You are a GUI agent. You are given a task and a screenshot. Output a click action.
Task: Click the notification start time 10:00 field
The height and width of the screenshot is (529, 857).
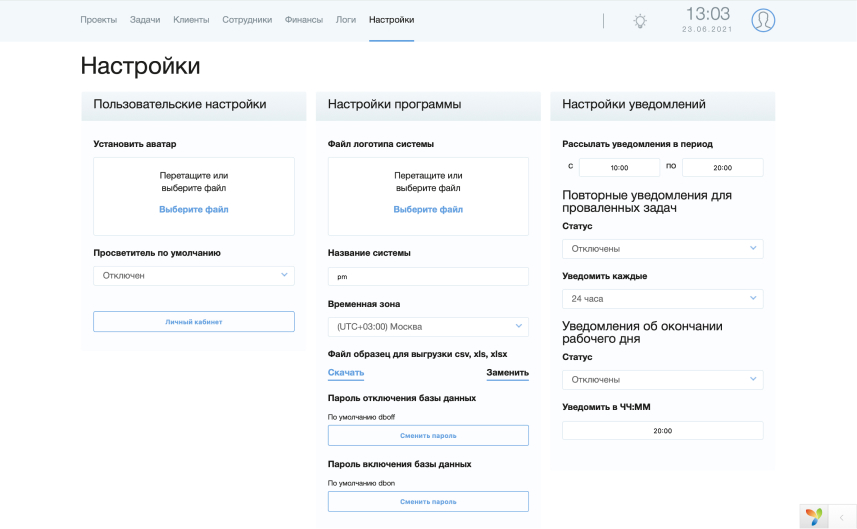619,168
